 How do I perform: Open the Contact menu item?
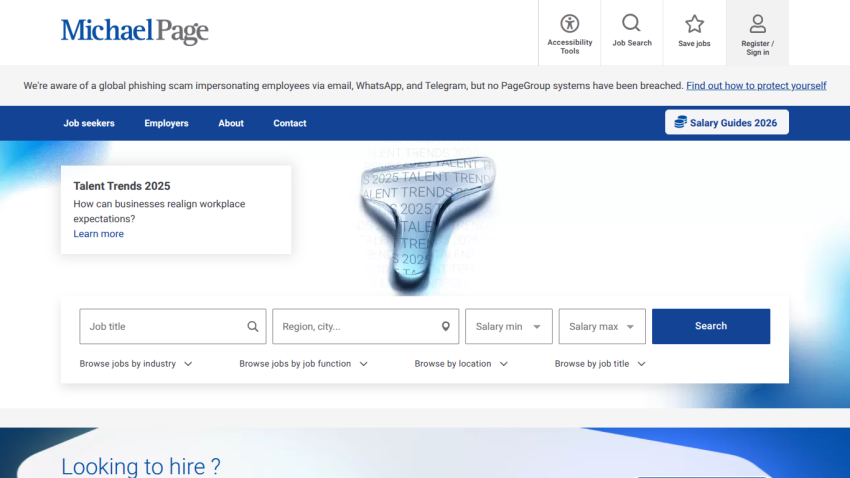coord(289,123)
